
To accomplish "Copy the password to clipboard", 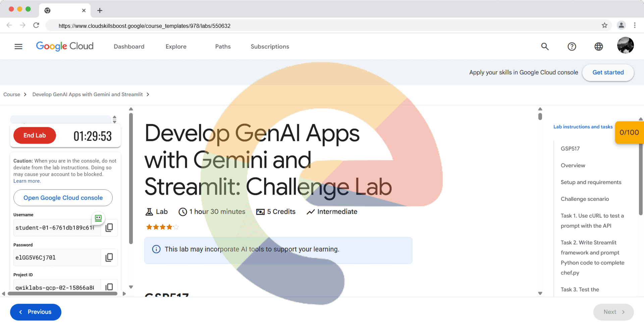I will point(109,258).
